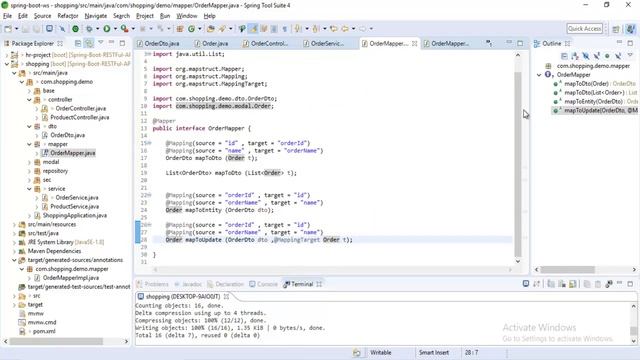Open the Java perspective icon at top right
Image resolution: width=640 pixels, height=360 pixels.
coord(631,29)
